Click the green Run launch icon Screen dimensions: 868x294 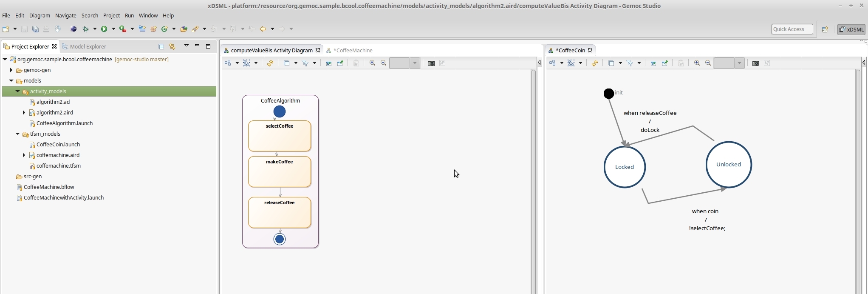click(x=104, y=29)
